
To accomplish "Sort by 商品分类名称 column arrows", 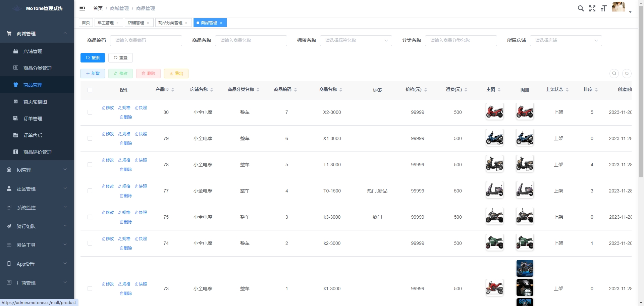I will click(x=258, y=90).
